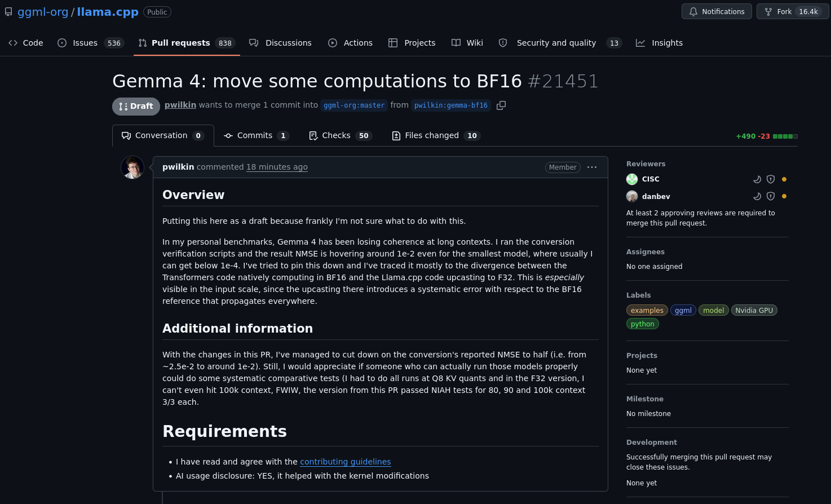The image size is (831, 504).
Task: Click pwilkin's name in the comment header
Action: (x=178, y=167)
